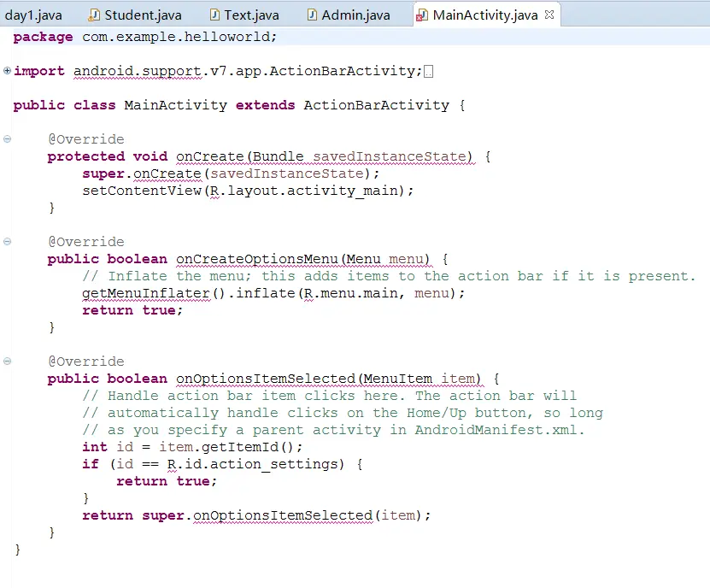Click the @Override above onOptionsItemSelected
710x588 pixels.
(86, 362)
